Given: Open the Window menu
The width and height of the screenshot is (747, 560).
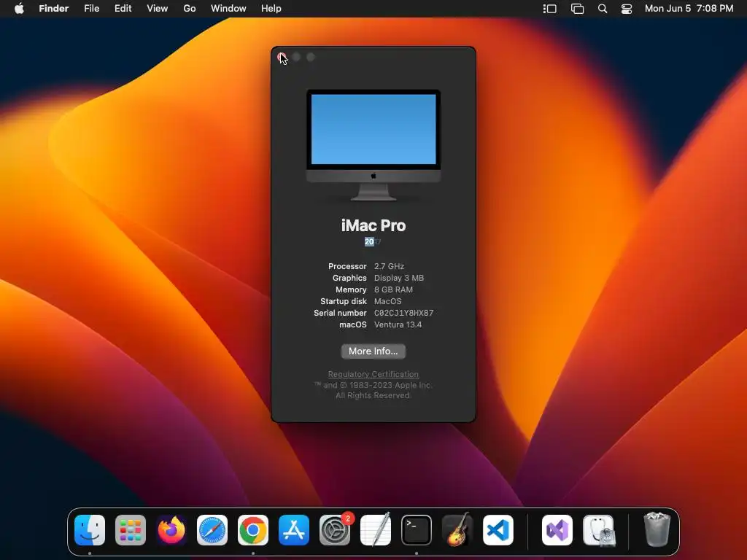Looking at the screenshot, I should (228, 9).
